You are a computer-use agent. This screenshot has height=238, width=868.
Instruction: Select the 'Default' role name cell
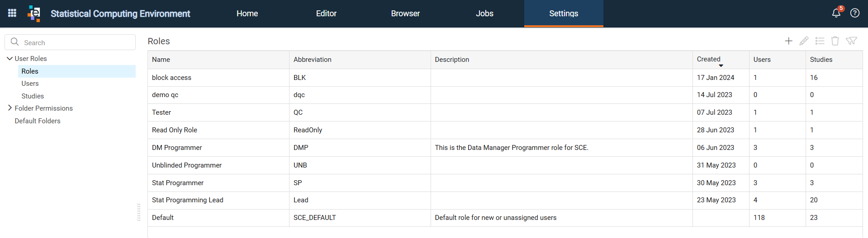(x=218, y=218)
